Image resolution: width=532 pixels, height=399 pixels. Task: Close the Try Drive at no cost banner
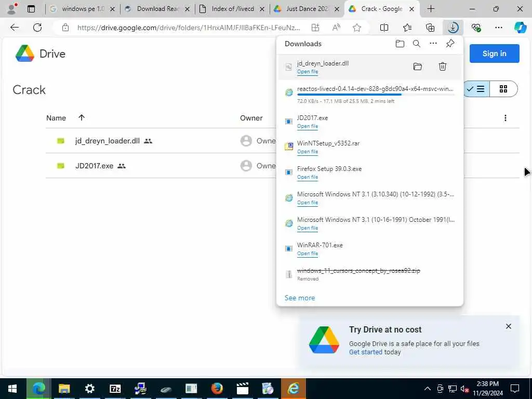pos(508,326)
